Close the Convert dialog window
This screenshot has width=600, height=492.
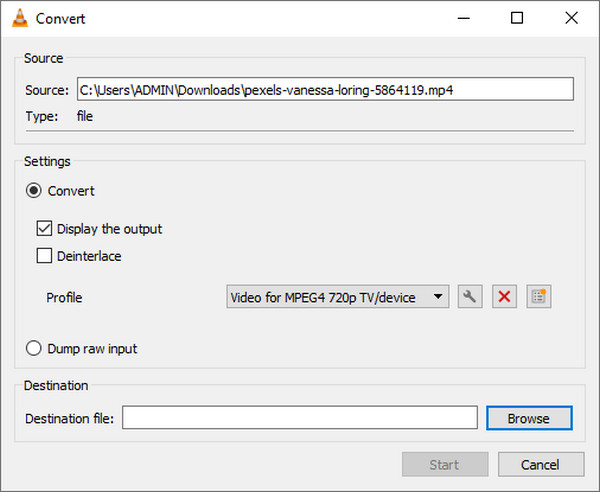[x=571, y=18]
